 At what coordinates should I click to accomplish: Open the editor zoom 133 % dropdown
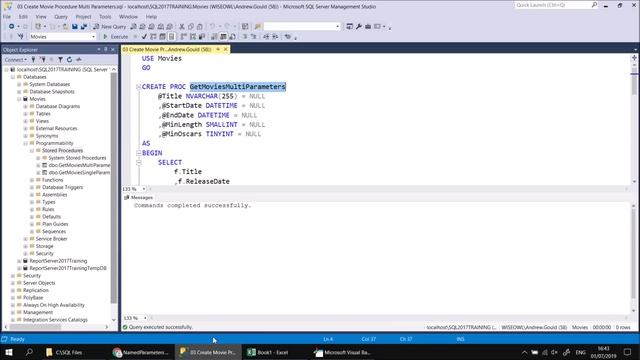(144, 189)
